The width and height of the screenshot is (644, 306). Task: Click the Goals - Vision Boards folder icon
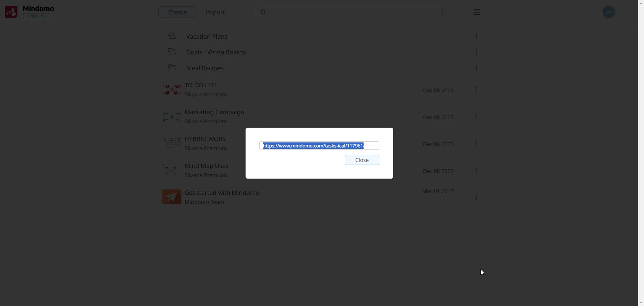point(172,52)
